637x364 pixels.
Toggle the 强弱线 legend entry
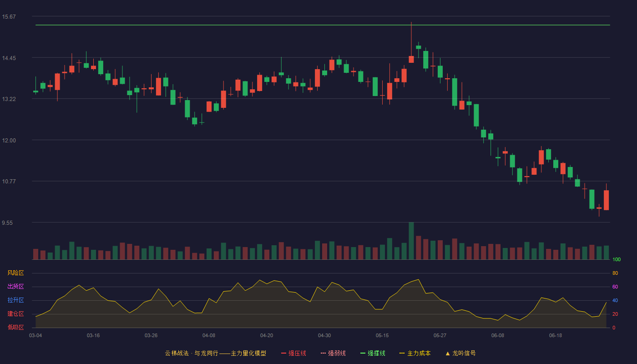coord(333,353)
